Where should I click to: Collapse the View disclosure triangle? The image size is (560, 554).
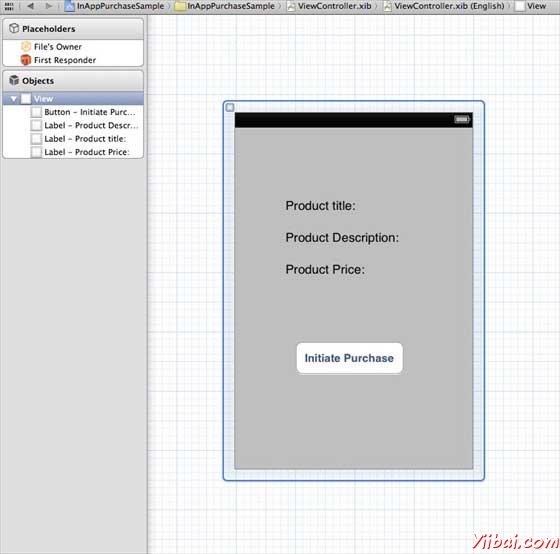pyautogui.click(x=13, y=99)
